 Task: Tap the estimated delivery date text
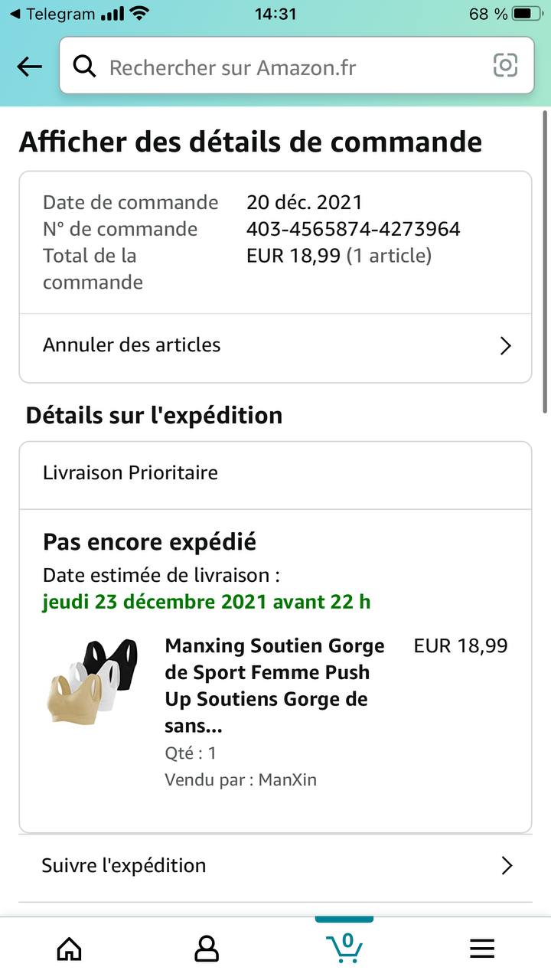(x=207, y=602)
